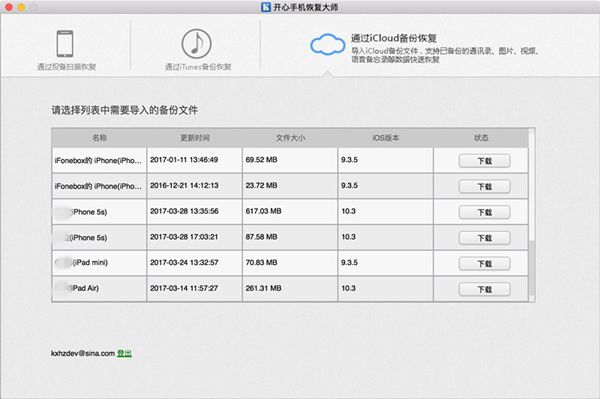Download the 87.58 MB iPhone 5s backup
The height and width of the screenshot is (399, 600).
(x=484, y=238)
